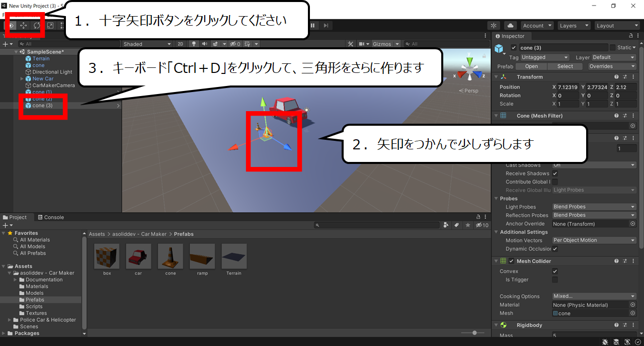This screenshot has width=644, height=346.
Task: Open the Tag Untagged dropdown
Action: pos(545,57)
